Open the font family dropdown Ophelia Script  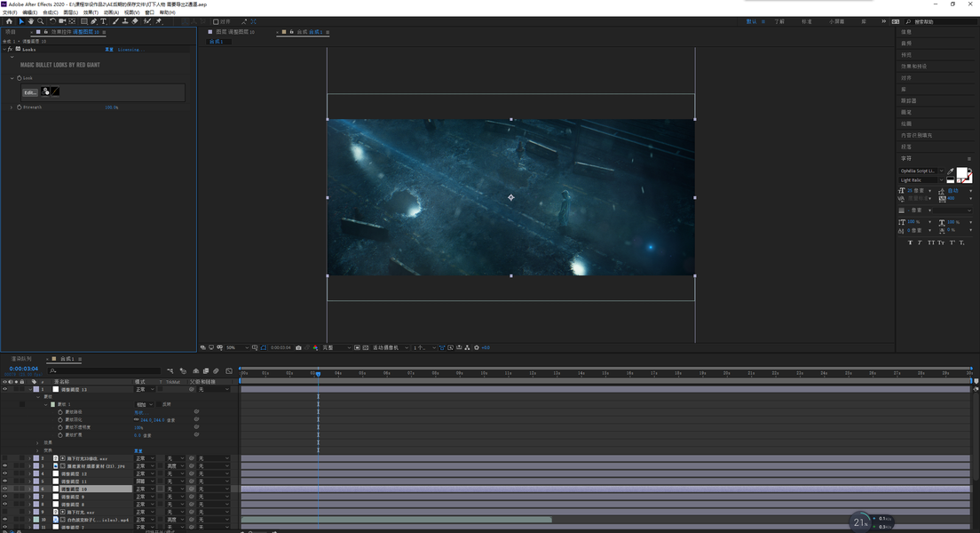(x=921, y=171)
